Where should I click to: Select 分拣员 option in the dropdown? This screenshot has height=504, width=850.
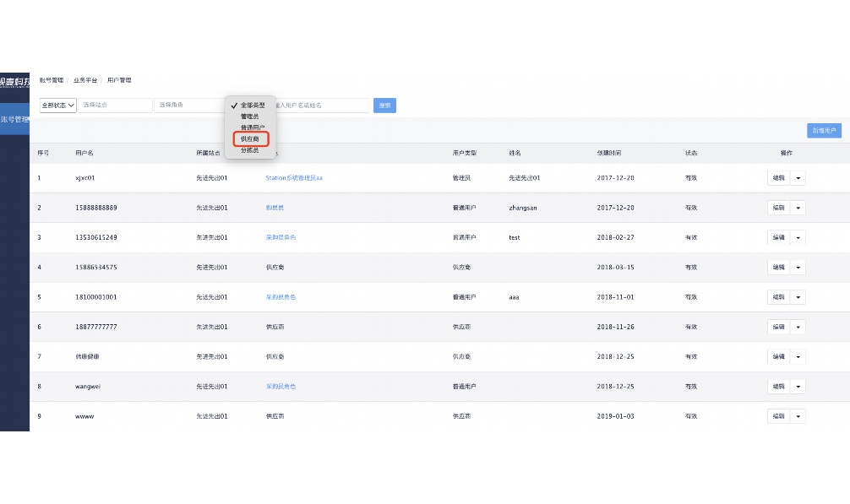[249, 149]
